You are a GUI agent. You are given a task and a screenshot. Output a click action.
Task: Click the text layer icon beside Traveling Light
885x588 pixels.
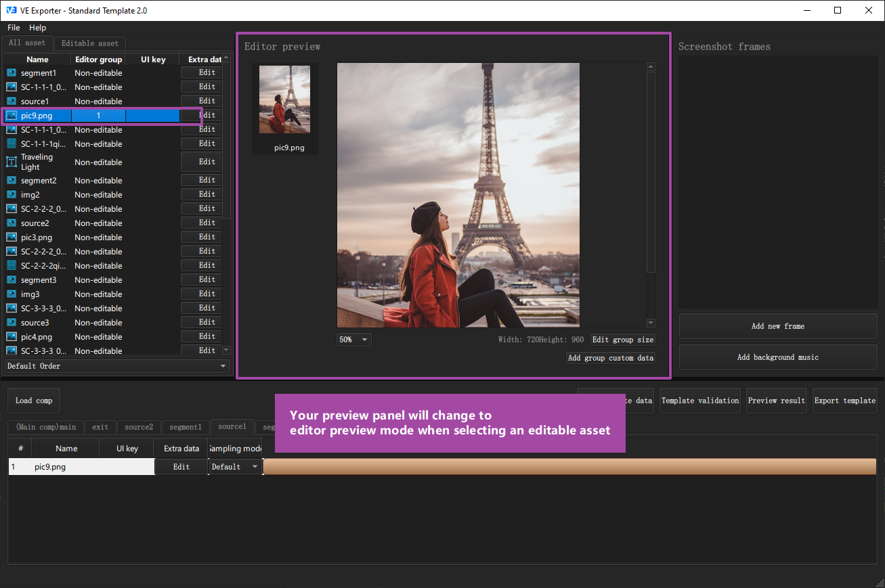(x=12, y=162)
